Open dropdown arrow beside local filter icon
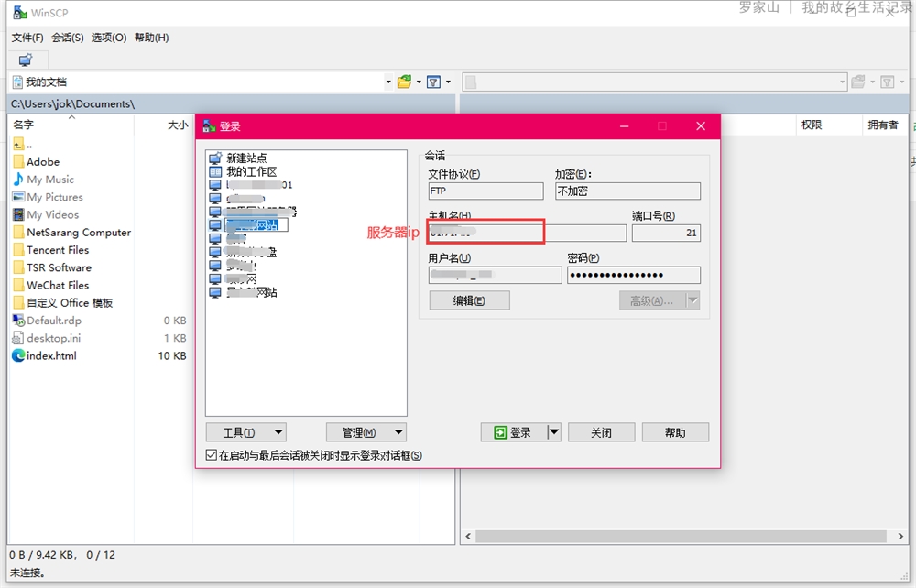Viewport: 916px width, 588px height. [449, 82]
